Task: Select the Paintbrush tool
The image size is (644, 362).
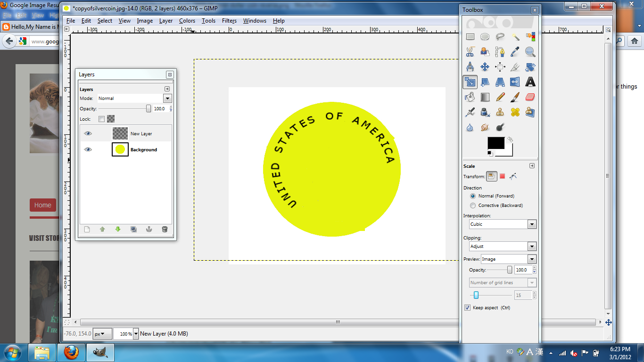Action: click(515, 97)
